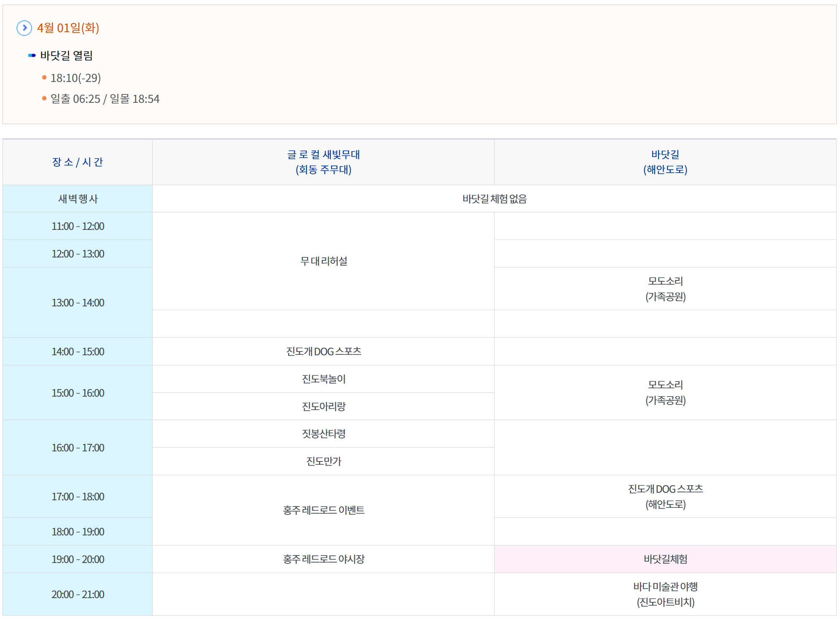Click the 진도아리랑 program entry
The height and width of the screenshot is (619, 840).
[323, 406]
